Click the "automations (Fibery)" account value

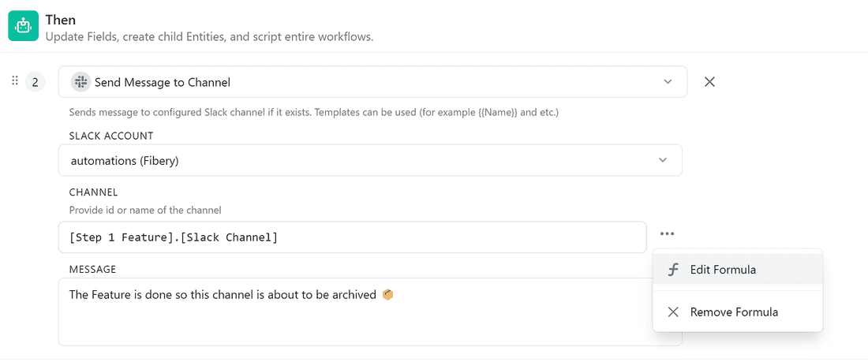click(x=125, y=161)
